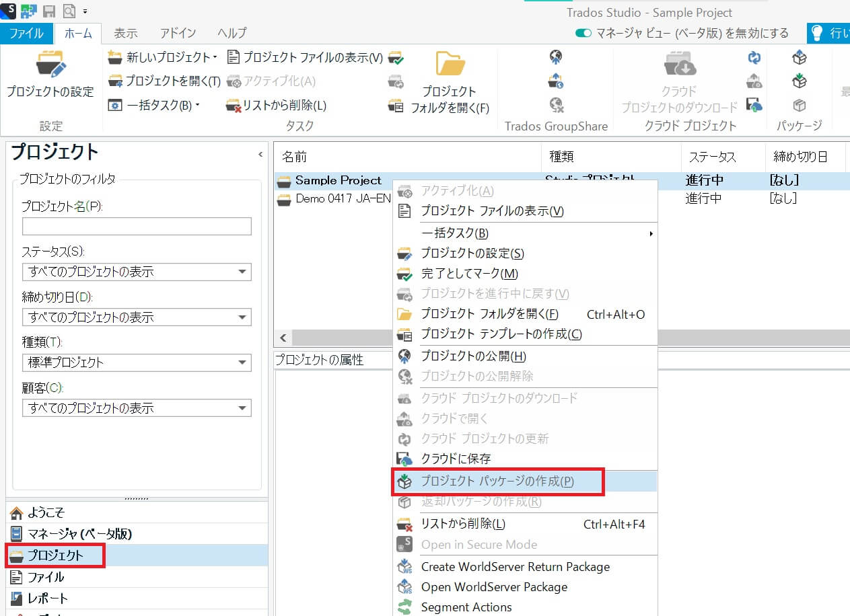Open the Customer (顧客) filter dropdown
850x616 pixels.
(x=242, y=408)
